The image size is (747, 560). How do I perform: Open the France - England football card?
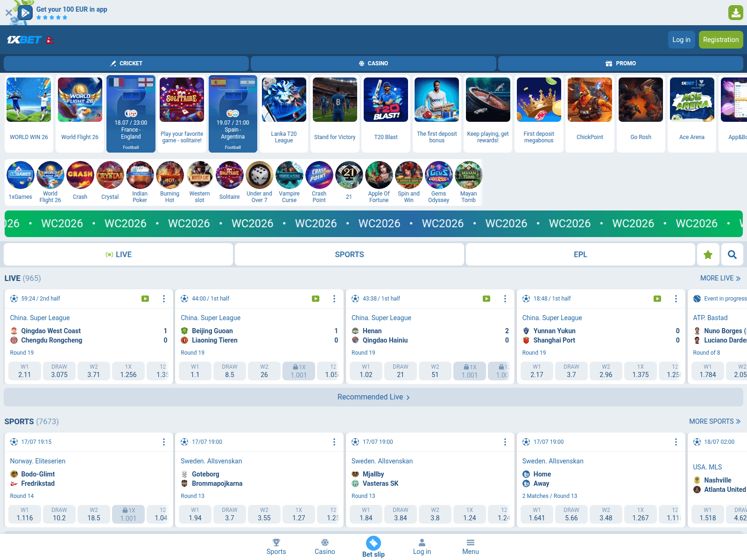(x=131, y=114)
